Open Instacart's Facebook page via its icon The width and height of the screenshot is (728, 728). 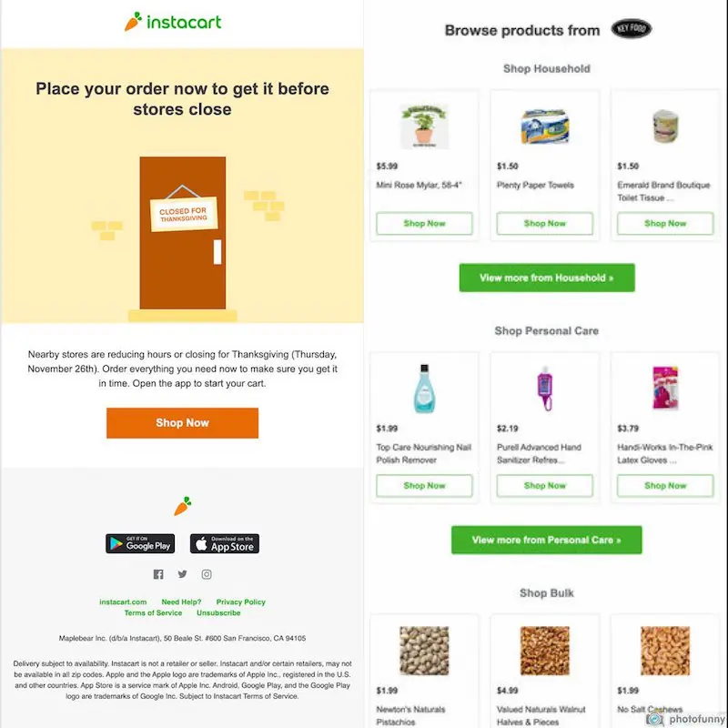(x=157, y=574)
